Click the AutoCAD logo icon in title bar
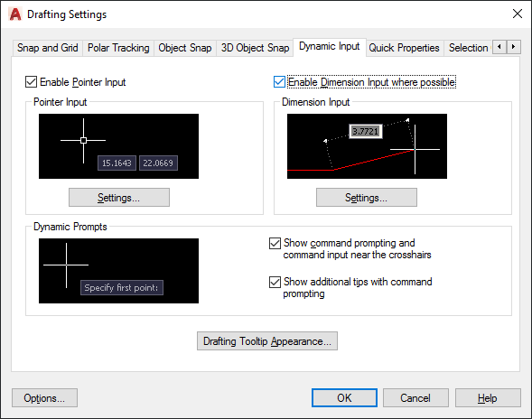Screen dimensions: 532x419 pyautogui.click(x=15, y=14)
